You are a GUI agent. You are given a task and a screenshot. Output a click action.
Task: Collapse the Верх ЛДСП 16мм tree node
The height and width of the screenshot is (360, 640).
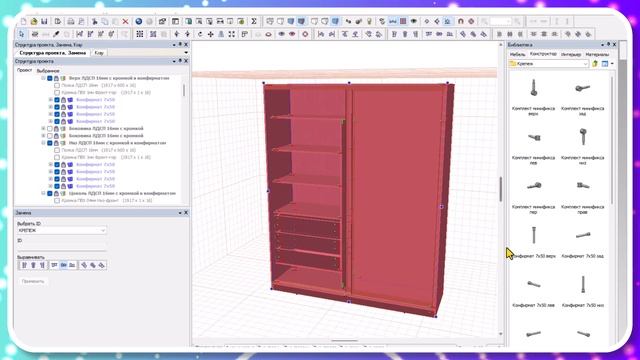(x=43, y=78)
